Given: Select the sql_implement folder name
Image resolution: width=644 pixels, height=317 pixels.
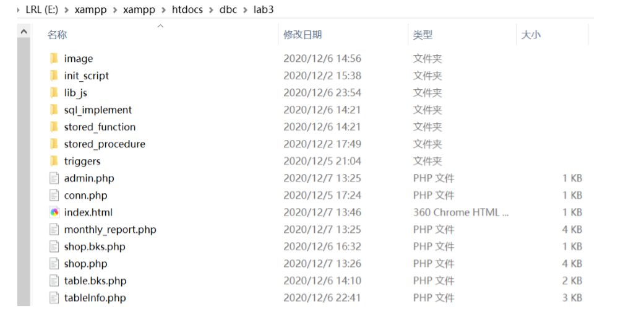Looking at the screenshot, I should (98, 110).
